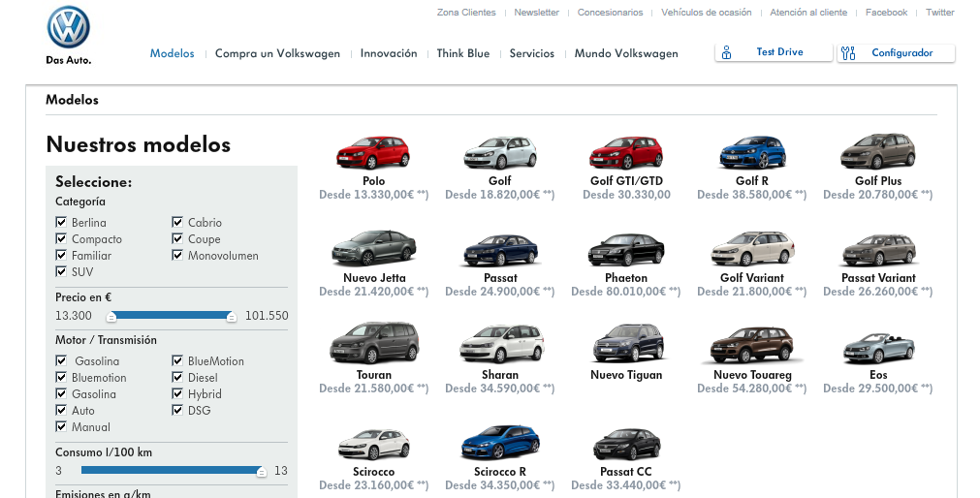Open Atención al cliente link
The image size is (980, 498).
click(x=808, y=13)
